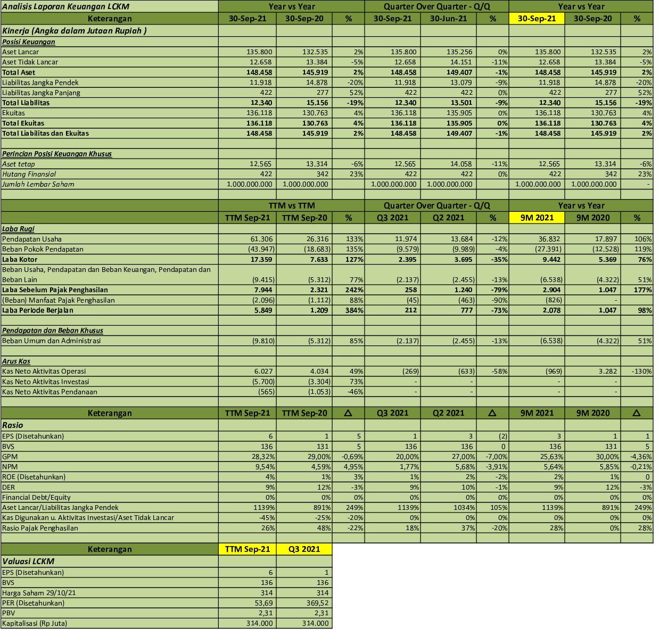Image resolution: width=660 pixels, height=644 pixels.
Task: Select the 6.027 Kas Neto Aktivitas Operasi value
Action: tap(263, 371)
